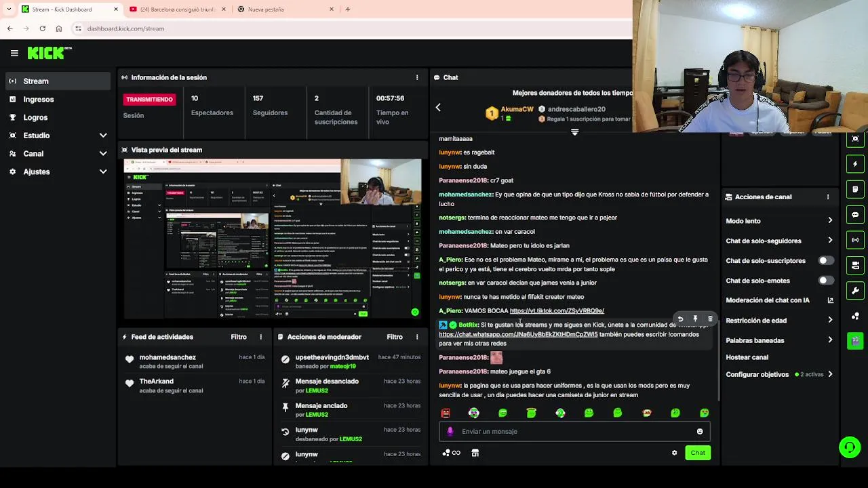Click the green Chat send button
868x488 pixels.
[698, 453]
